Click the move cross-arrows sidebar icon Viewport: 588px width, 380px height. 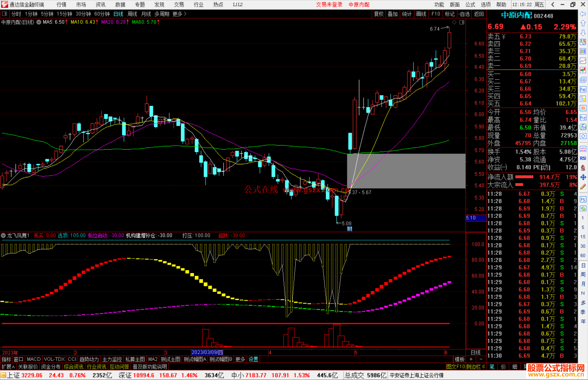click(x=583, y=177)
